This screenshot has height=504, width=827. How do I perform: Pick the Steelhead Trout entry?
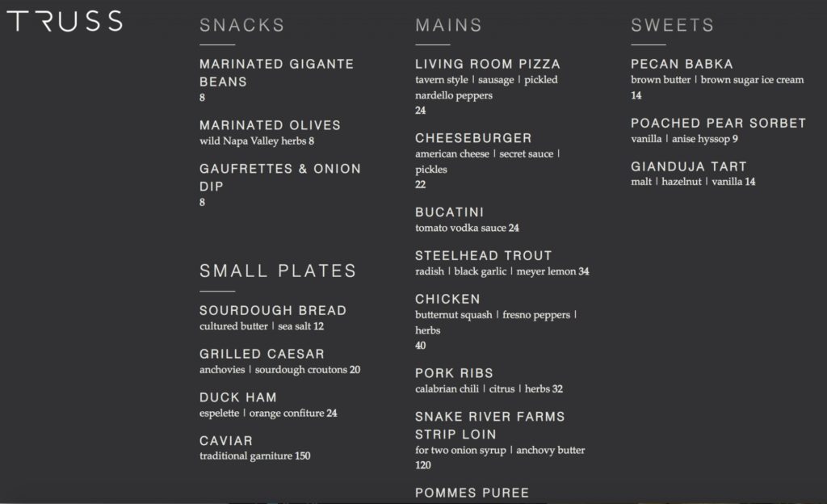pyautogui.click(x=483, y=256)
